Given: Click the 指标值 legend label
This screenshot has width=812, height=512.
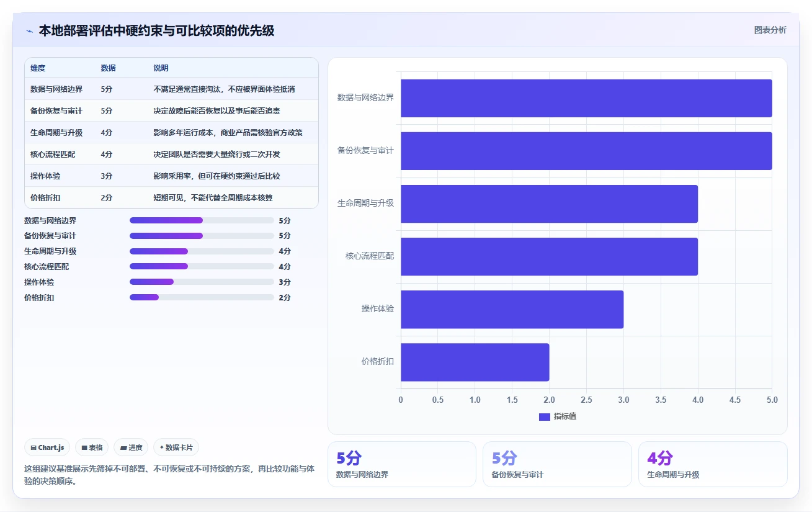Looking at the screenshot, I should point(565,416).
